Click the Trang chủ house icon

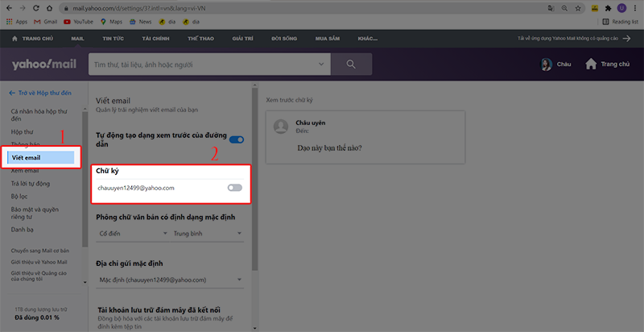(591, 64)
